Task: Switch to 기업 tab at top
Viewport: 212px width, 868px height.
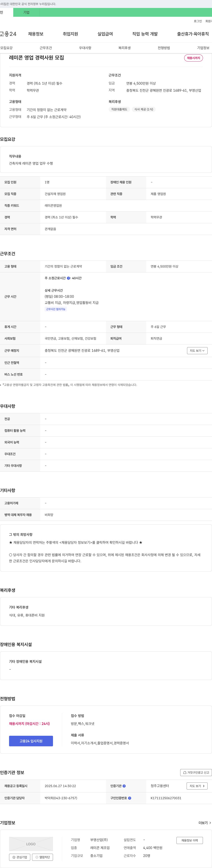Action: [26, 13]
